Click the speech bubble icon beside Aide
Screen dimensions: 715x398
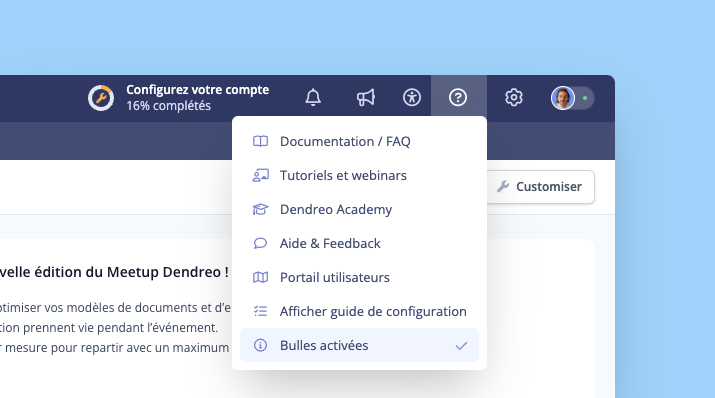260,243
